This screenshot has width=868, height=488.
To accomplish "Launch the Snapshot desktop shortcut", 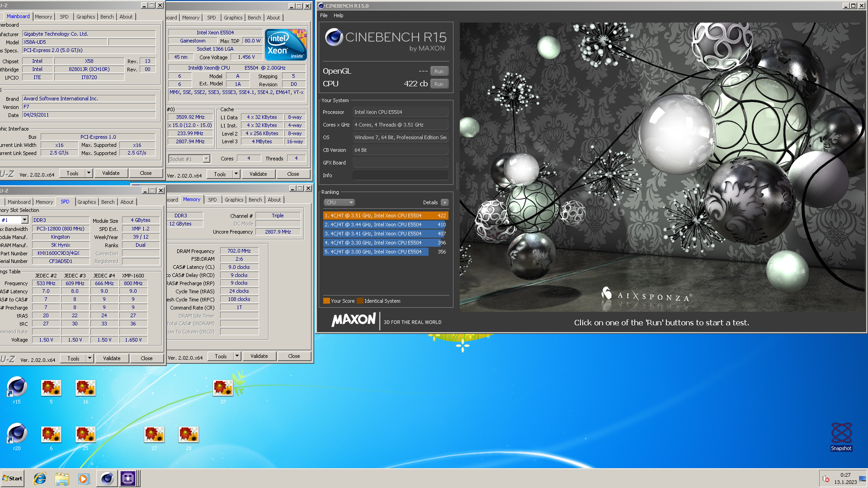I will click(x=841, y=436).
